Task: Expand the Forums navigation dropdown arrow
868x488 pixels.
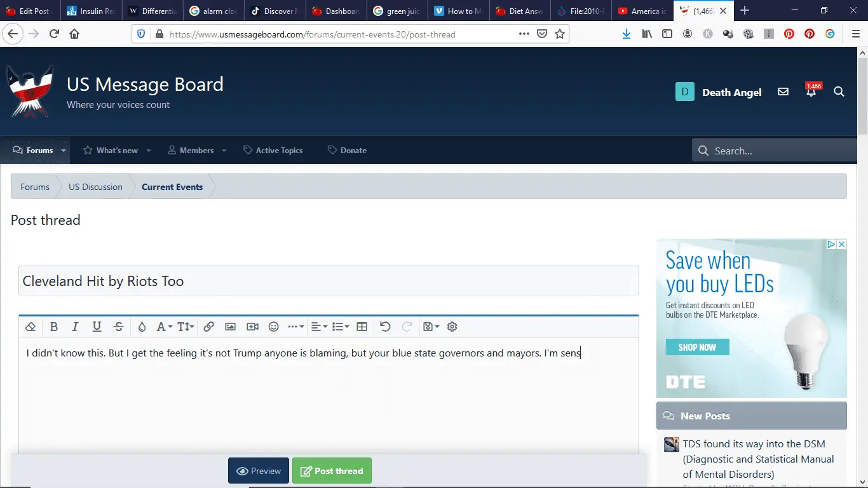Action: point(64,151)
